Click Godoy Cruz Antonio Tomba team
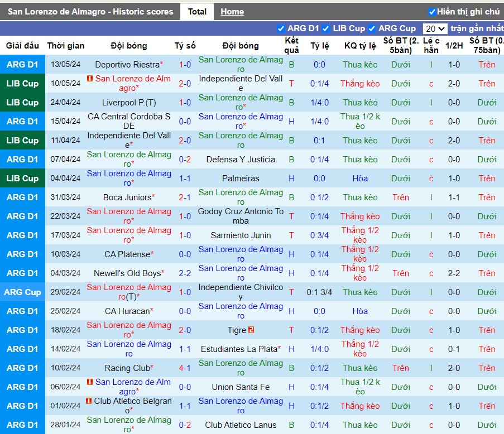Screen dimensions: 504x434 point(241,216)
